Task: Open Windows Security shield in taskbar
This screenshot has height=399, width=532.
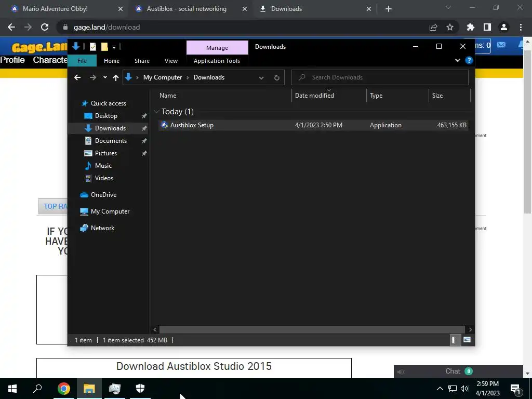Action: point(140,388)
